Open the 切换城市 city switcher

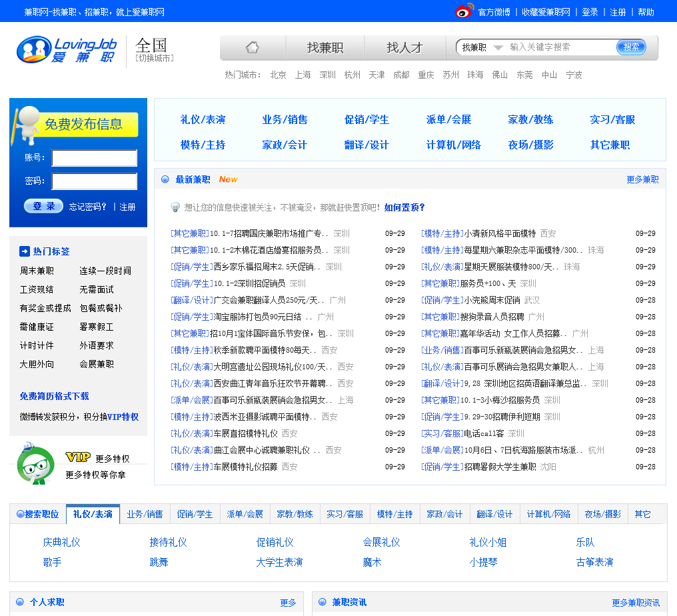(155, 58)
